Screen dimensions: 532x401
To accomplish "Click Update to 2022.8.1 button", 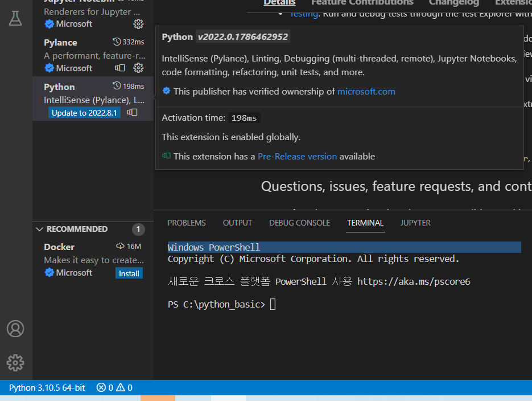I will coord(84,113).
